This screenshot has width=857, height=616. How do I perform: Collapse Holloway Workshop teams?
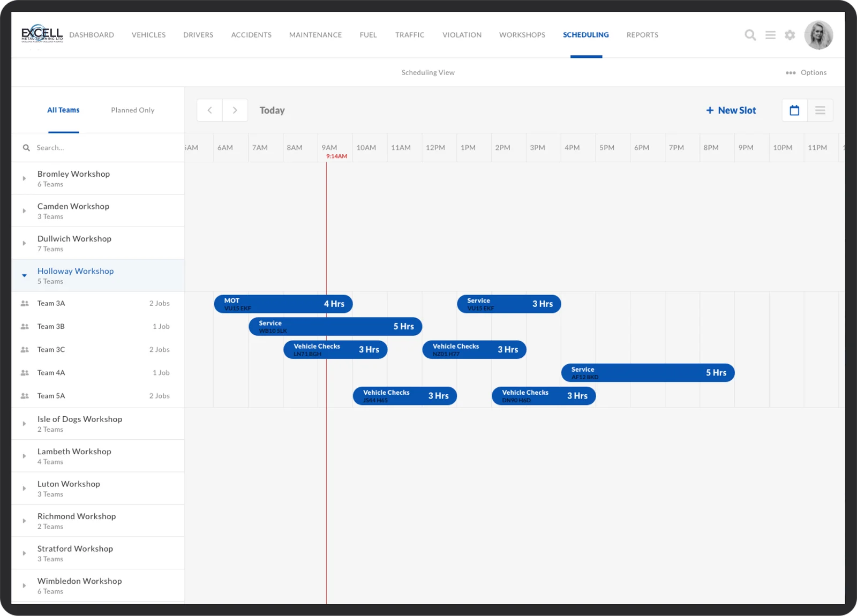tap(24, 276)
